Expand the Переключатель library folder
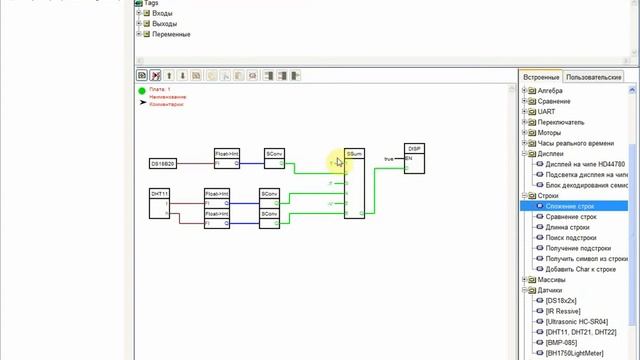Image resolution: width=640 pixels, height=360 pixels. coord(524,122)
